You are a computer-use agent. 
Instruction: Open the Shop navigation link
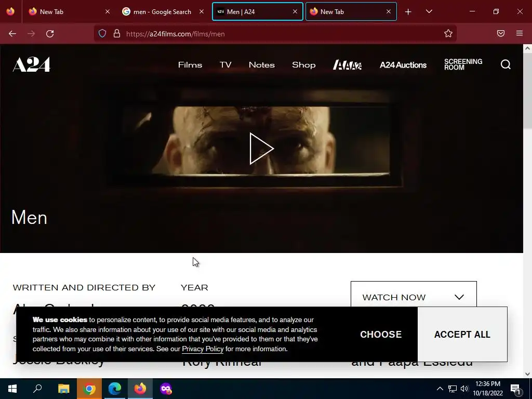[x=303, y=65]
